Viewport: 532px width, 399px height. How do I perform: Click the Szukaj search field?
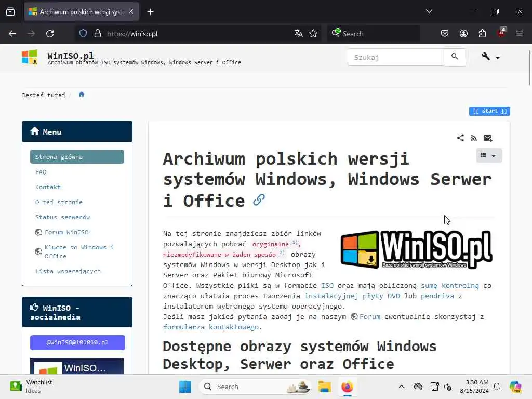(395, 57)
